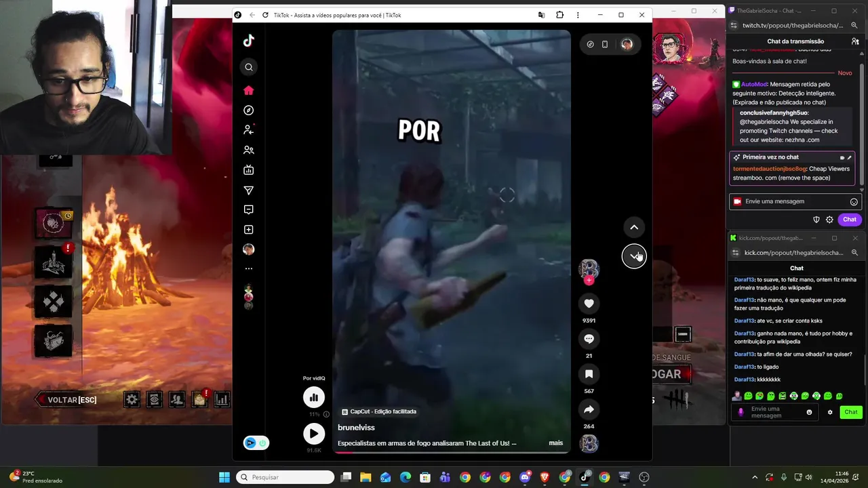
Task: Open Twitch emote picker smiley
Action: (x=854, y=202)
